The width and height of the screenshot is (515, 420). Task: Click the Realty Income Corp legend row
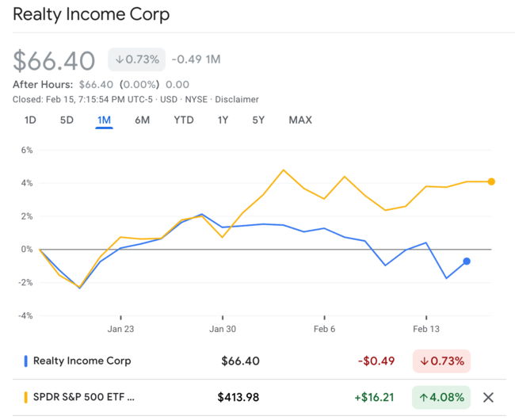click(259, 361)
